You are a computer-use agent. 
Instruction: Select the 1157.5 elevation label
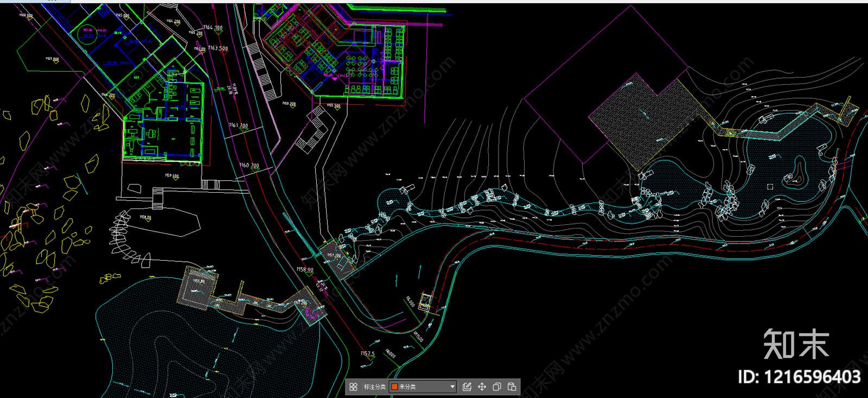(x=367, y=353)
